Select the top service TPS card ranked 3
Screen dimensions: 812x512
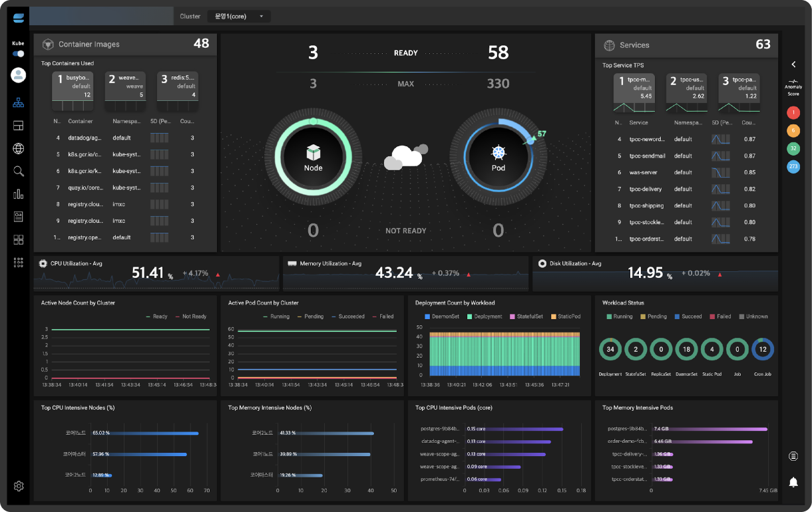739,92
